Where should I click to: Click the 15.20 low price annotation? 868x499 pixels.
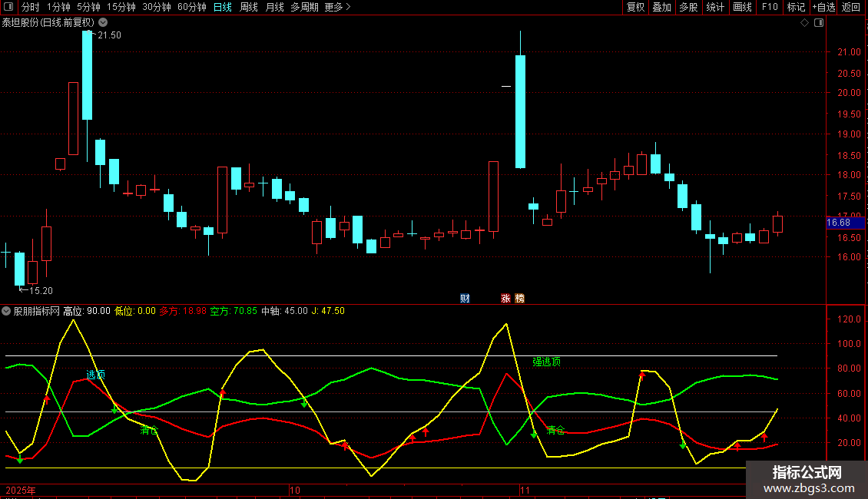pyautogui.click(x=41, y=290)
